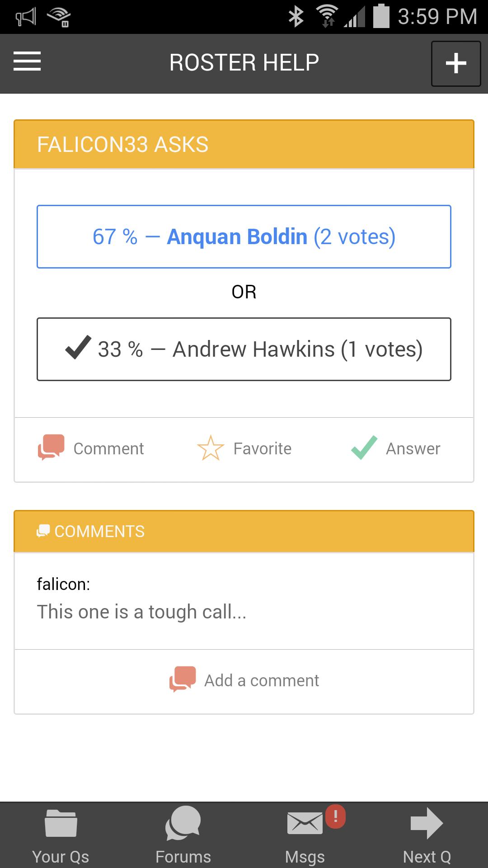Viewport: 488px width, 868px height.
Task: Switch to the Forums tab
Action: (x=183, y=836)
